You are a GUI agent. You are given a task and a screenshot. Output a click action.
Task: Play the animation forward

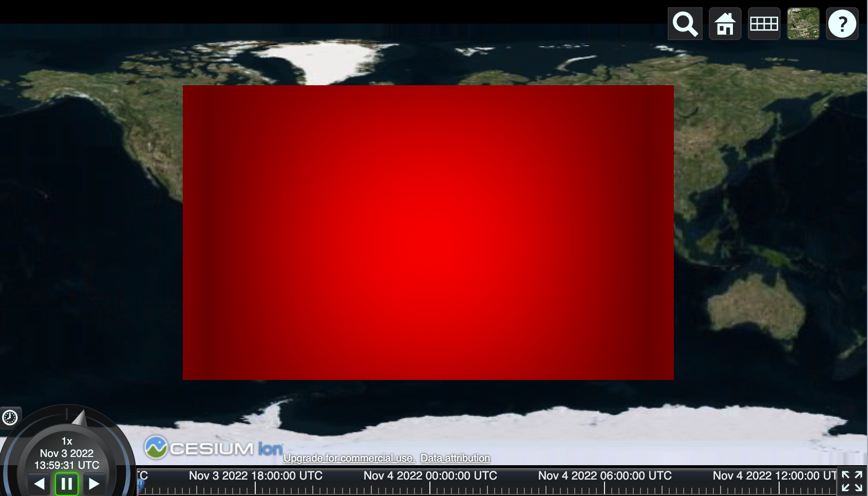94,483
